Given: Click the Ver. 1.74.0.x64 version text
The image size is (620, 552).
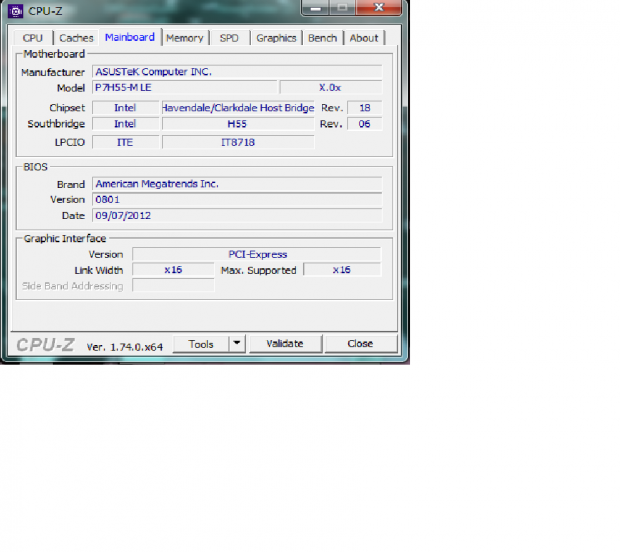Looking at the screenshot, I should (x=125, y=347).
